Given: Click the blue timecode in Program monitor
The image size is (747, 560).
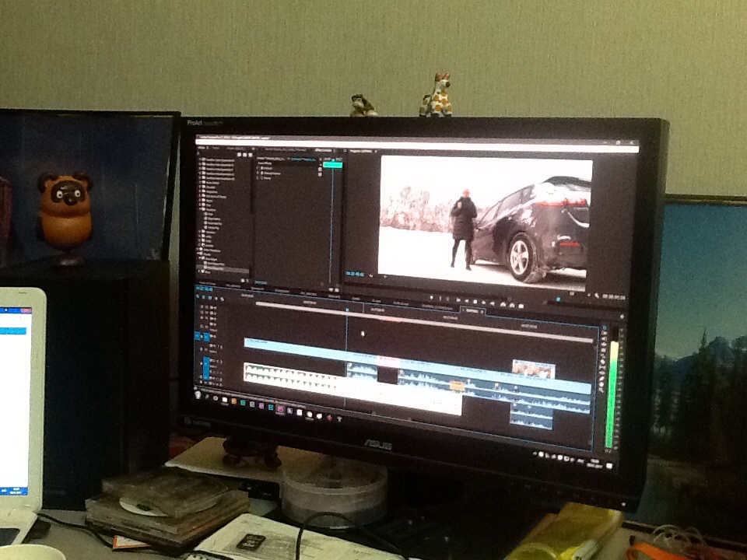Looking at the screenshot, I should [x=356, y=275].
